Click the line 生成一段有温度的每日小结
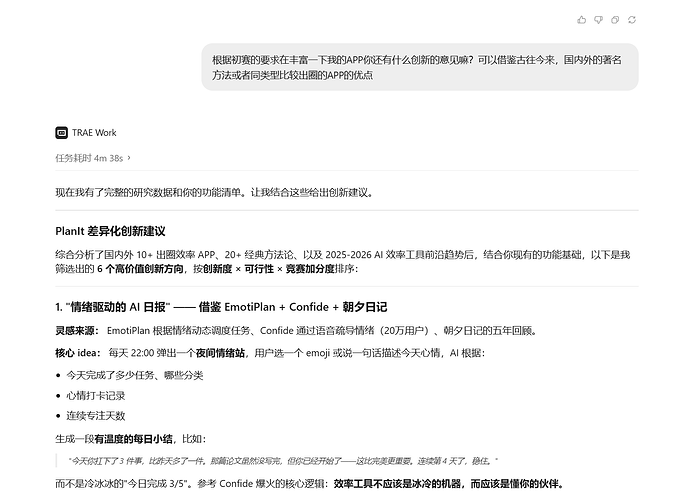This screenshot has height=500, width=687. (131, 439)
